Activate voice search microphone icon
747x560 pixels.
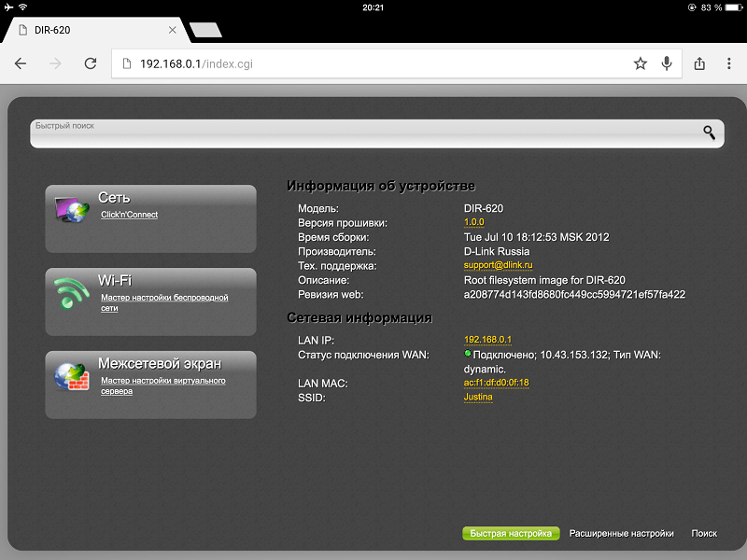pyautogui.click(x=667, y=63)
